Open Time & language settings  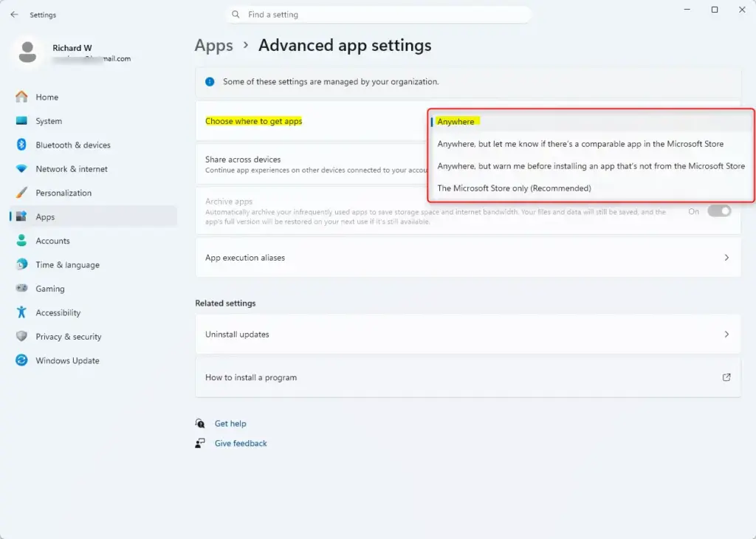tap(93, 264)
